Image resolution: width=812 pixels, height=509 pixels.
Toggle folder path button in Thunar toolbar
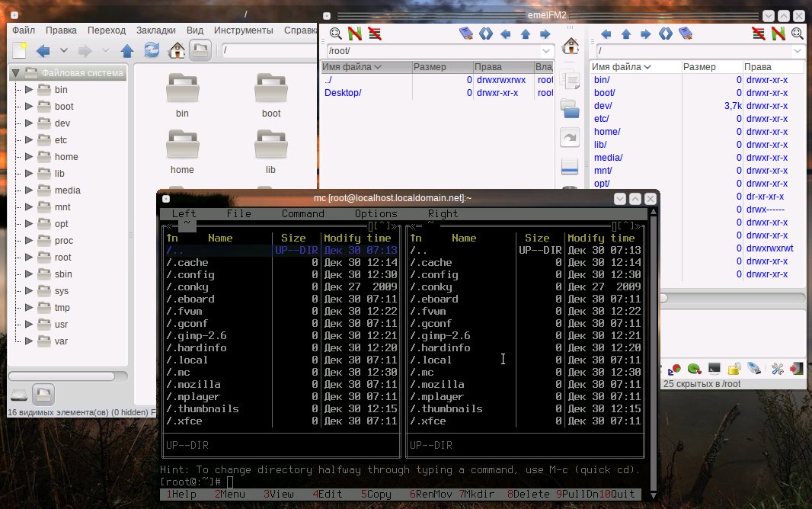[x=200, y=50]
